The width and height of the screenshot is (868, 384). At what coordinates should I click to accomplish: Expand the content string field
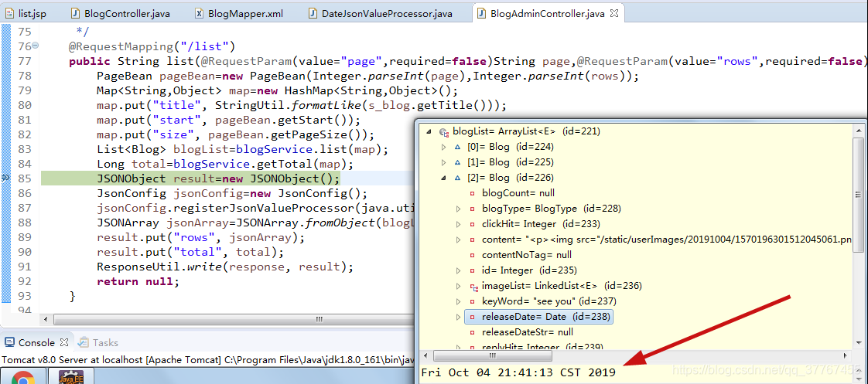click(x=458, y=240)
